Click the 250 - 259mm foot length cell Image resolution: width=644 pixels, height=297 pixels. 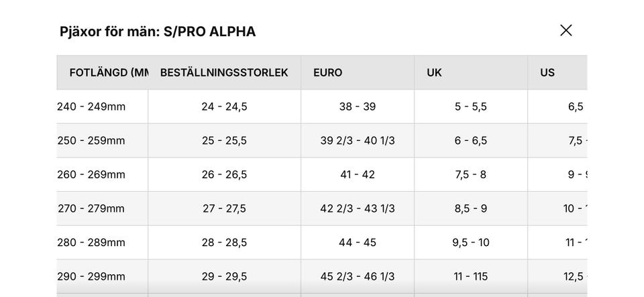[92, 141]
